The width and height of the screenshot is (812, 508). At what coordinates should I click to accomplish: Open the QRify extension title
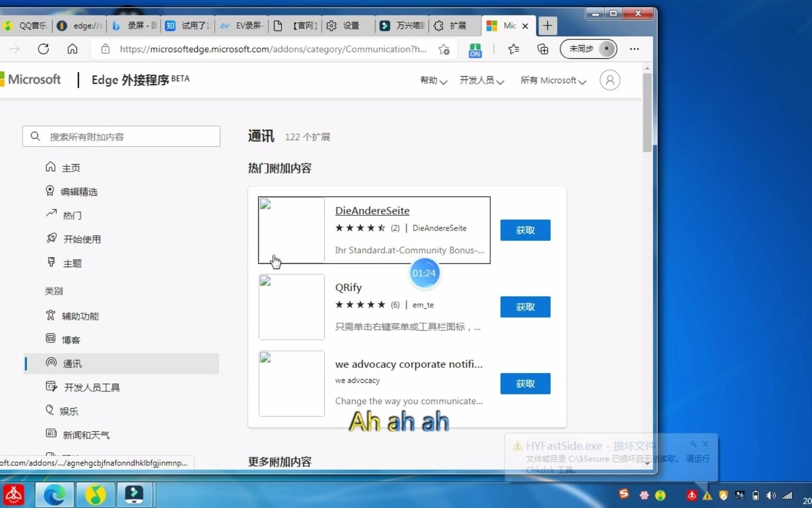(348, 287)
